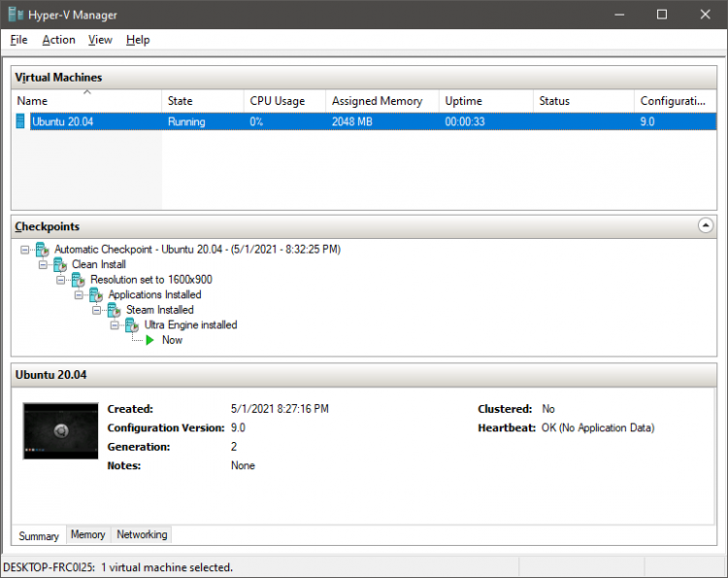Collapse the Ultra Engine installed tree node
The image size is (728, 578).
115,325
